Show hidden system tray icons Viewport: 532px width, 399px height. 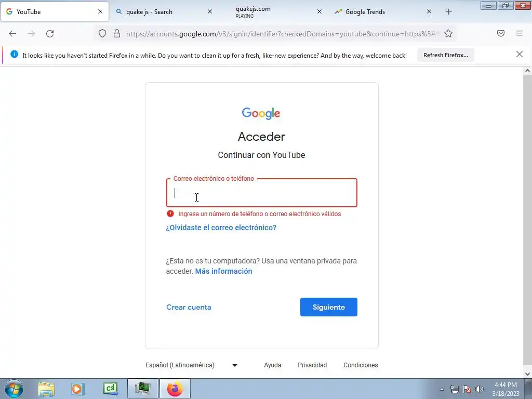[x=442, y=390]
